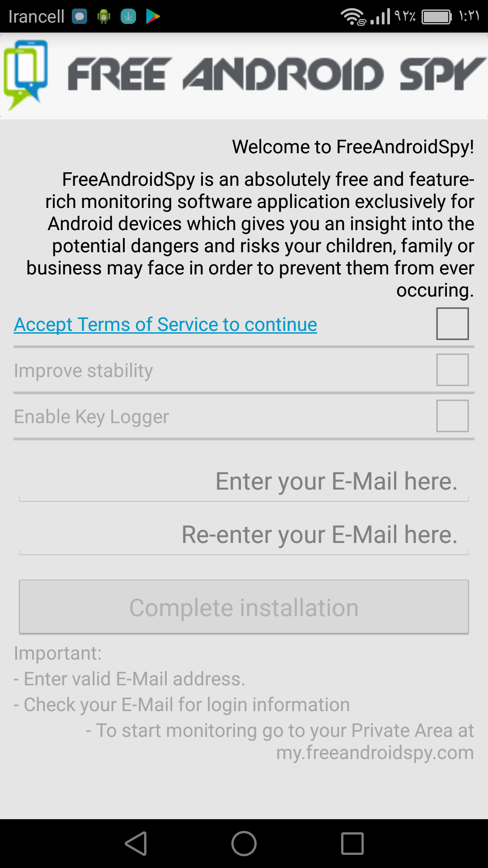Tap the FREE ANDROID SPY banner title

276,74
